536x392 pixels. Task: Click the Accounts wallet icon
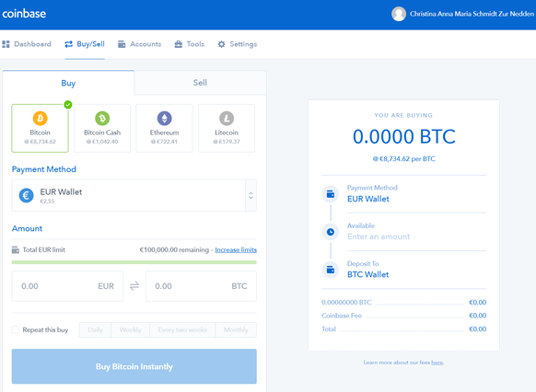pos(122,44)
